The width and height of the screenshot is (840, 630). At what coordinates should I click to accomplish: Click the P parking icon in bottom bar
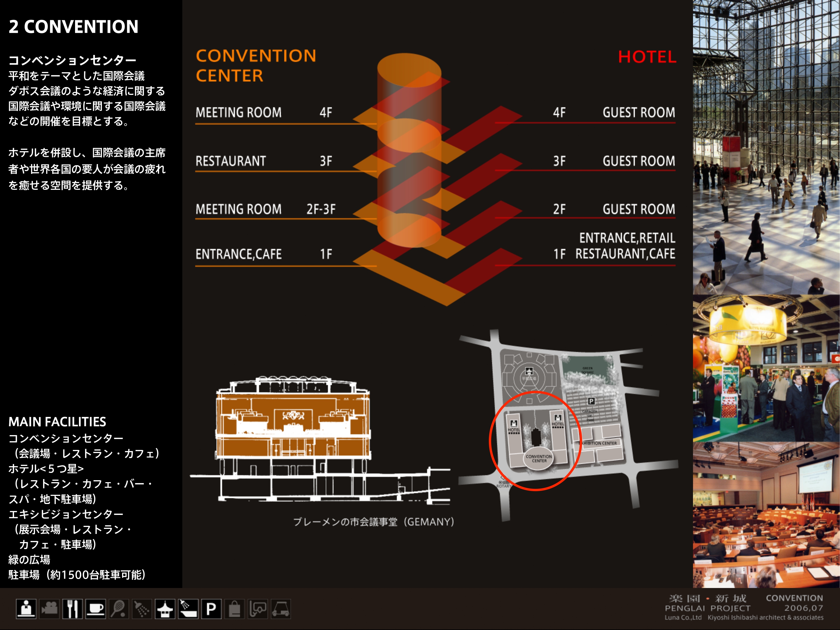click(x=211, y=609)
